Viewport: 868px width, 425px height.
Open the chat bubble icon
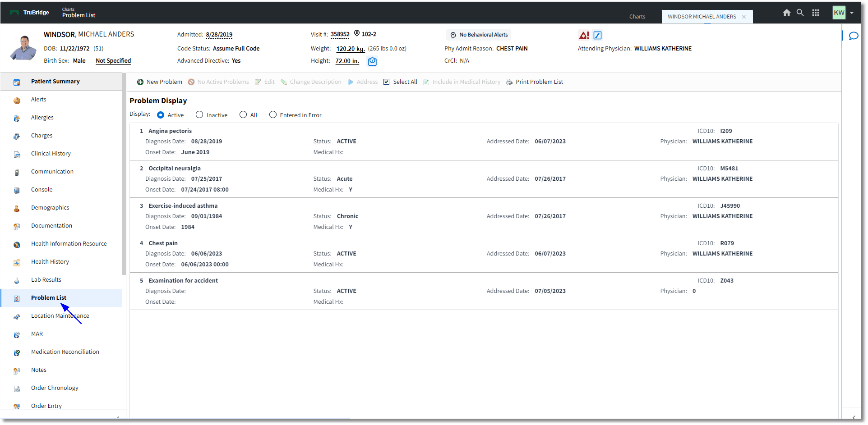[x=854, y=36]
